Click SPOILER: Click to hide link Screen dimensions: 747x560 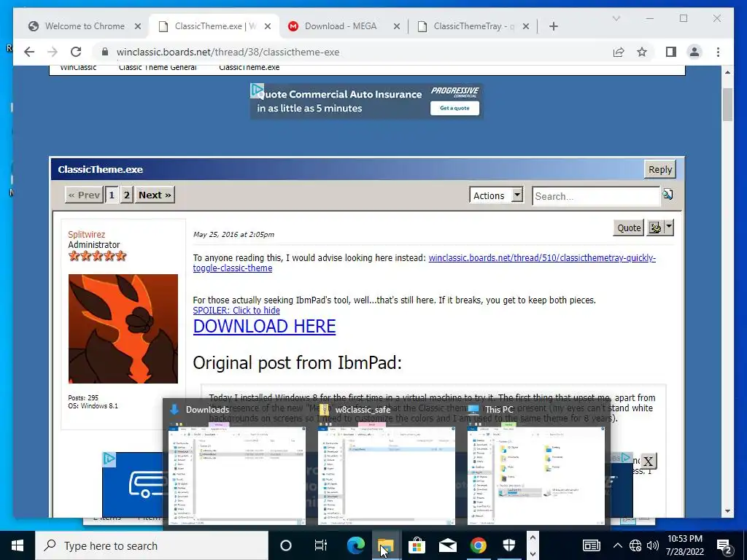pyautogui.click(x=236, y=311)
